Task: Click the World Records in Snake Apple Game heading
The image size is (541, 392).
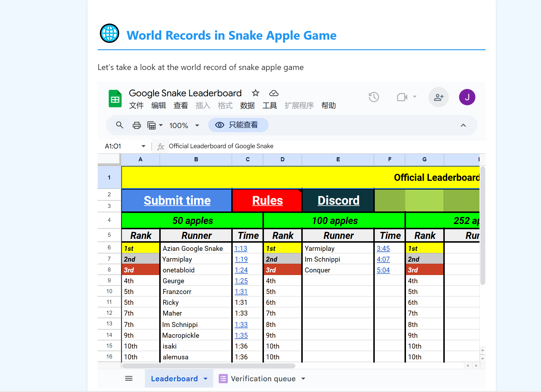Action: (232, 35)
